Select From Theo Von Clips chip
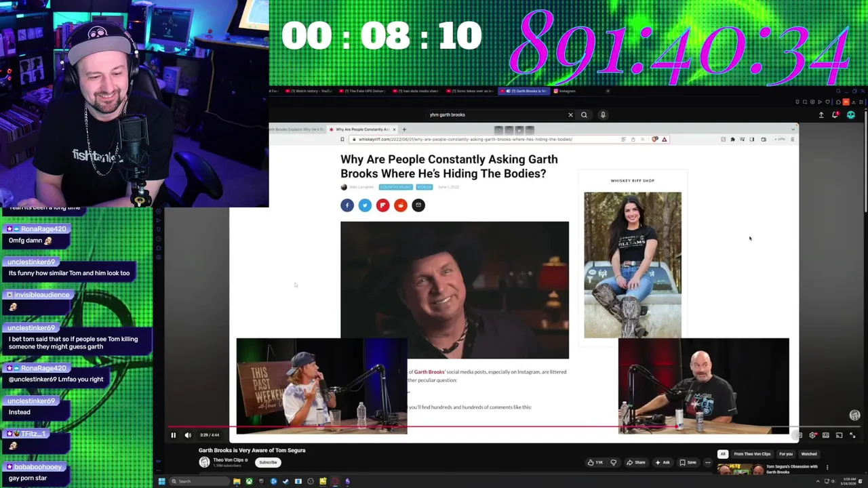Viewport: 868px width, 488px height. tap(752, 454)
